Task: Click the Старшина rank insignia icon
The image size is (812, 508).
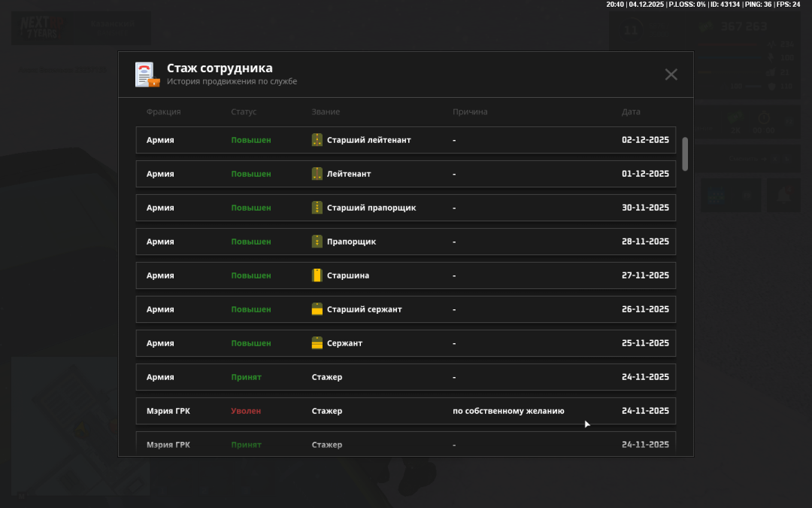Action: (x=317, y=275)
